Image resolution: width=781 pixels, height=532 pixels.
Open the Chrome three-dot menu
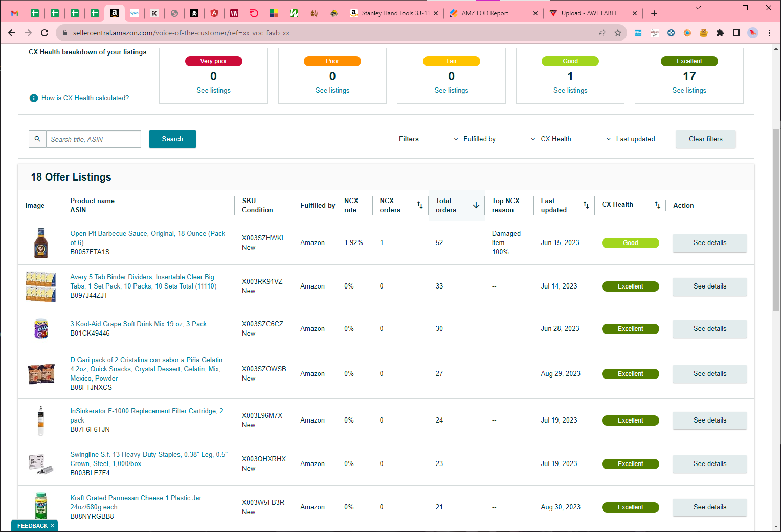coord(769,33)
